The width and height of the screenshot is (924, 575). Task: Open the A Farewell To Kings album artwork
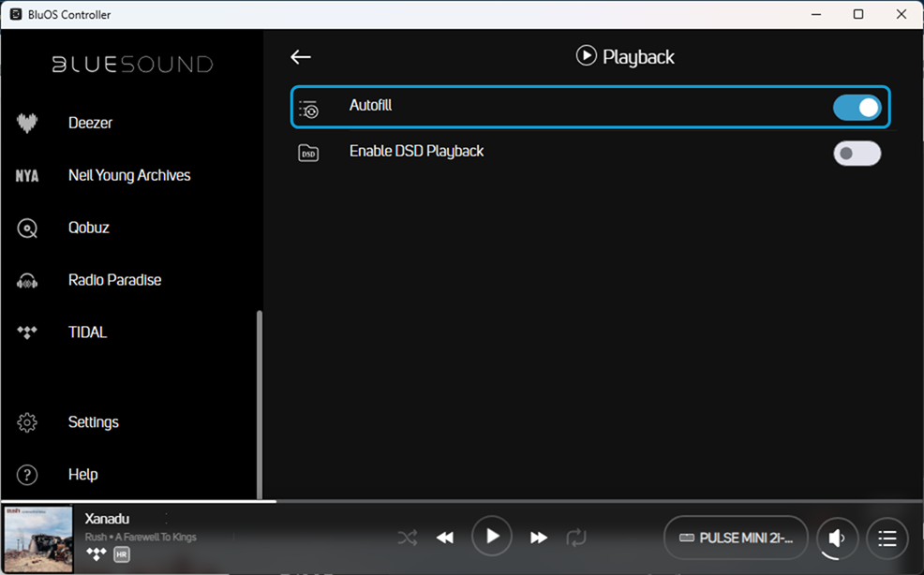[38, 539]
